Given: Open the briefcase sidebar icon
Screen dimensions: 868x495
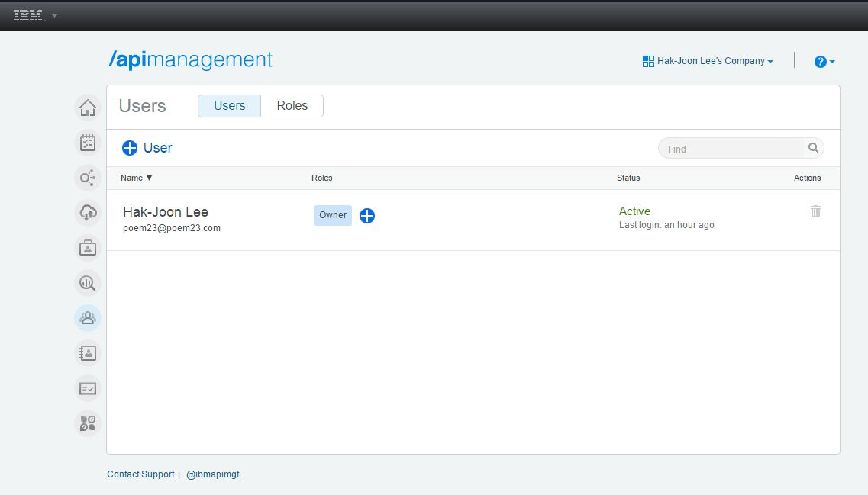Looking at the screenshot, I should point(88,248).
